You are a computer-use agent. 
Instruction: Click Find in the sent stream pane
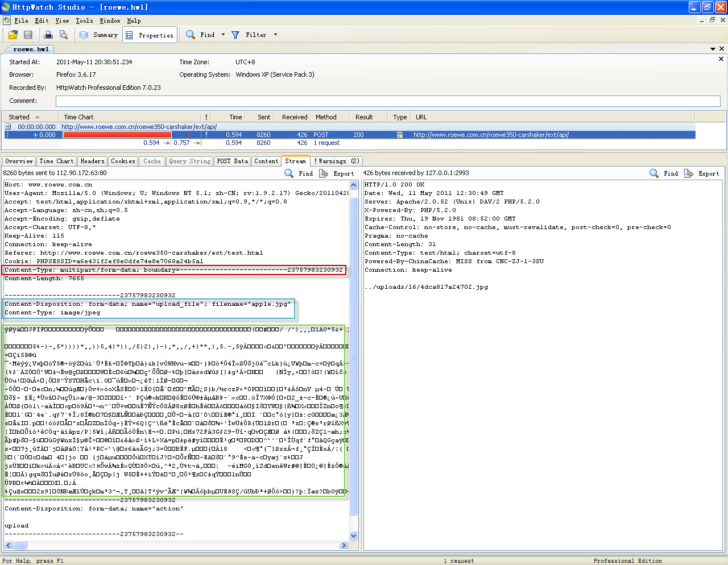(299, 173)
